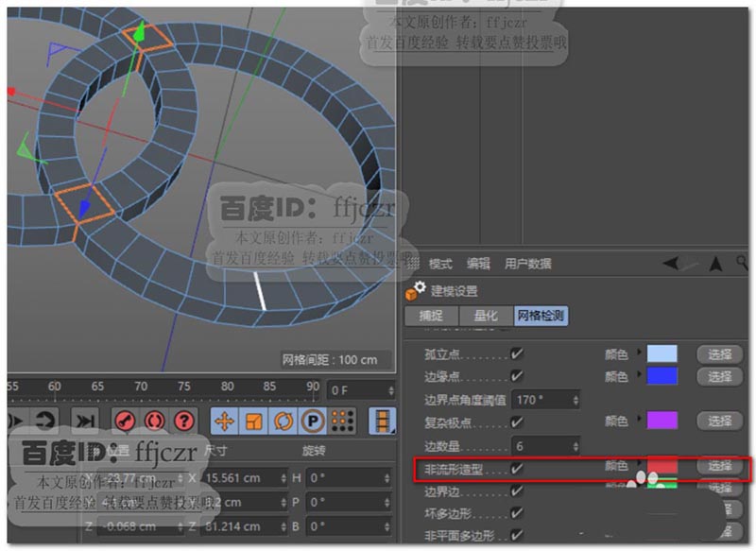The height and width of the screenshot is (551, 756).
Task: Click the 边数量 stepper arrows
Action: [x=576, y=446]
